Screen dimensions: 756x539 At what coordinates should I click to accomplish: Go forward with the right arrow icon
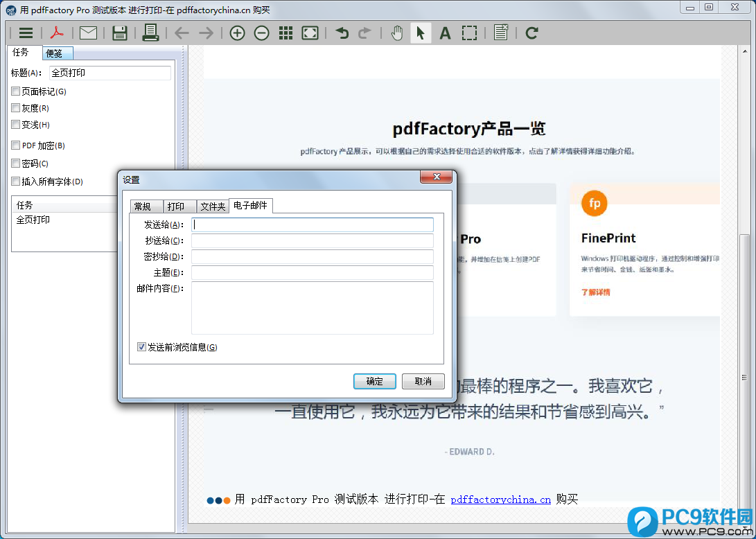point(206,33)
